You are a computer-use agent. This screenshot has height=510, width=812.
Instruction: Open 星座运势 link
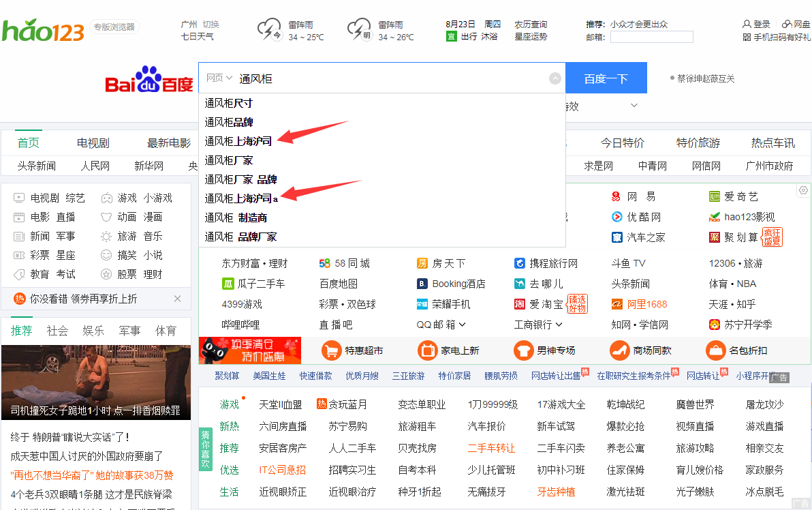[531, 37]
